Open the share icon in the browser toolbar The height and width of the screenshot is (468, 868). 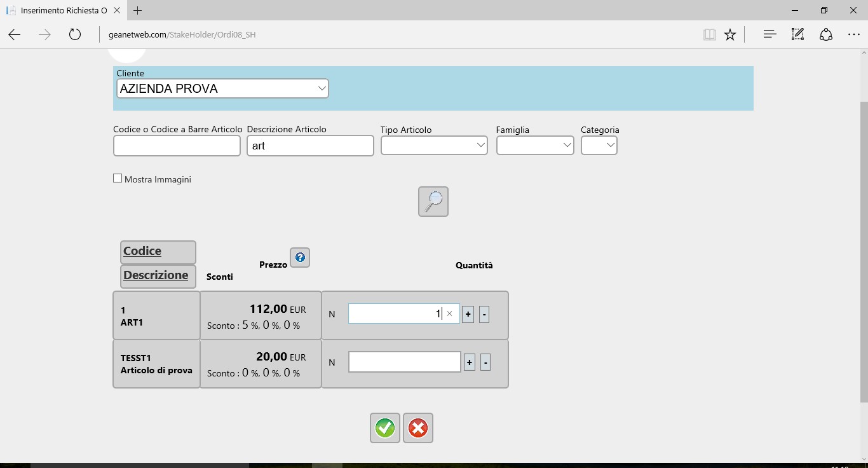coord(825,34)
